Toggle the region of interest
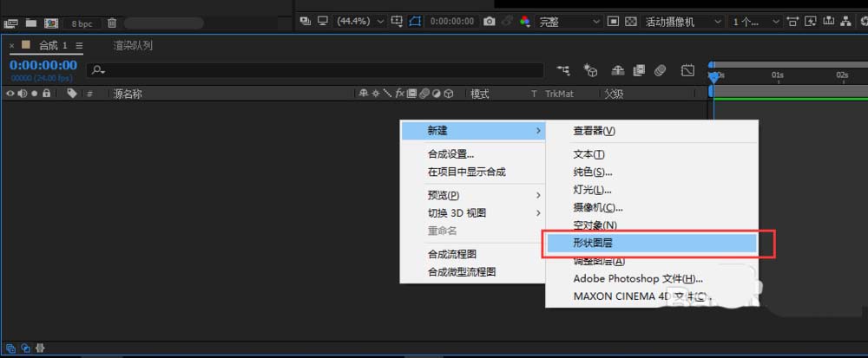 tap(613, 22)
